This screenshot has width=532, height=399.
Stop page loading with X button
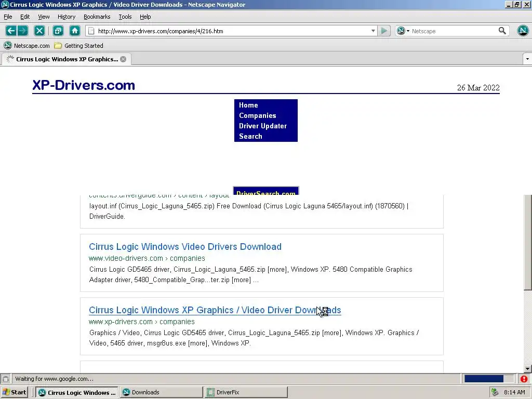(39, 31)
